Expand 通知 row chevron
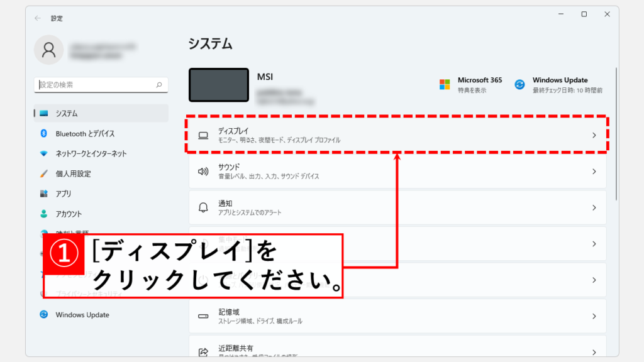The height and width of the screenshot is (362, 644). [594, 207]
